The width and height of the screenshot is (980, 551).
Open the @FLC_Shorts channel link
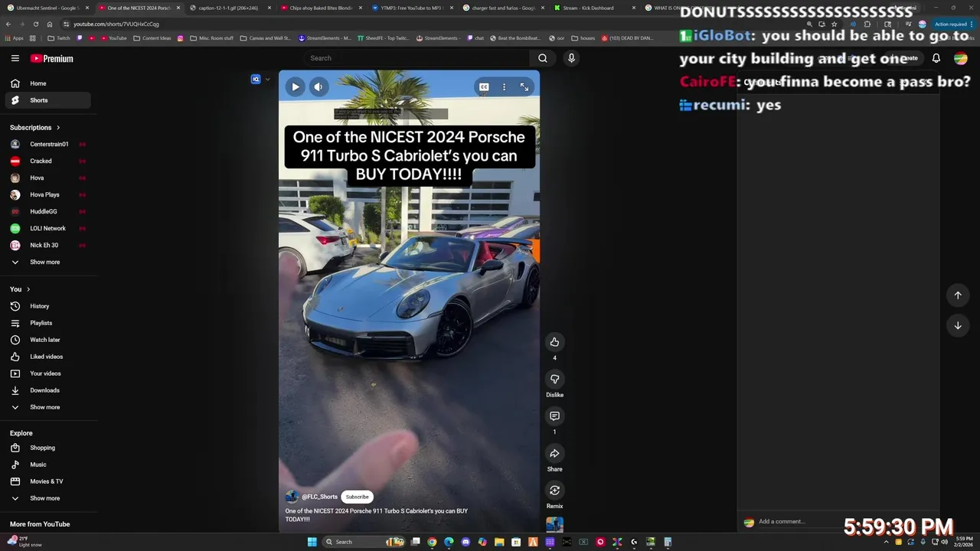(319, 497)
